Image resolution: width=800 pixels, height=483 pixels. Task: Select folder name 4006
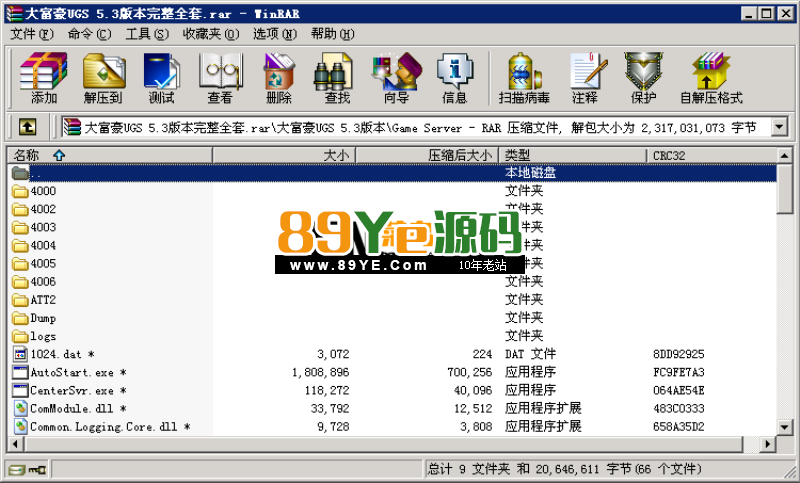point(43,282)
